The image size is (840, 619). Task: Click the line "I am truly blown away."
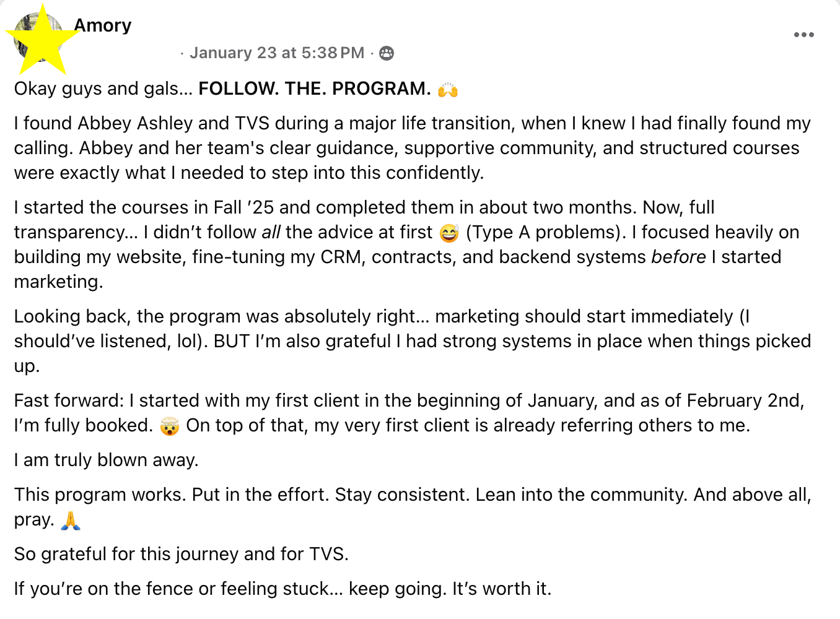click(x=107, y=460)
